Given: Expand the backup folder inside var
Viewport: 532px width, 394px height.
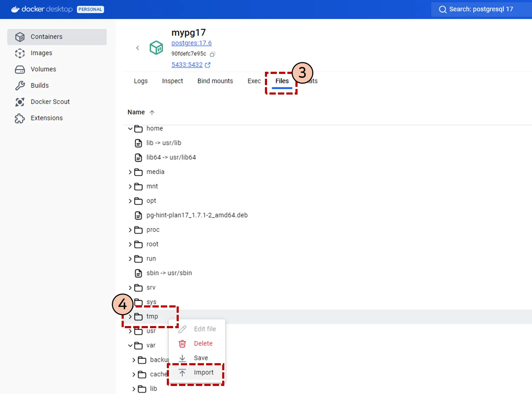Looking at the screenshot, I should click(134, 360).
